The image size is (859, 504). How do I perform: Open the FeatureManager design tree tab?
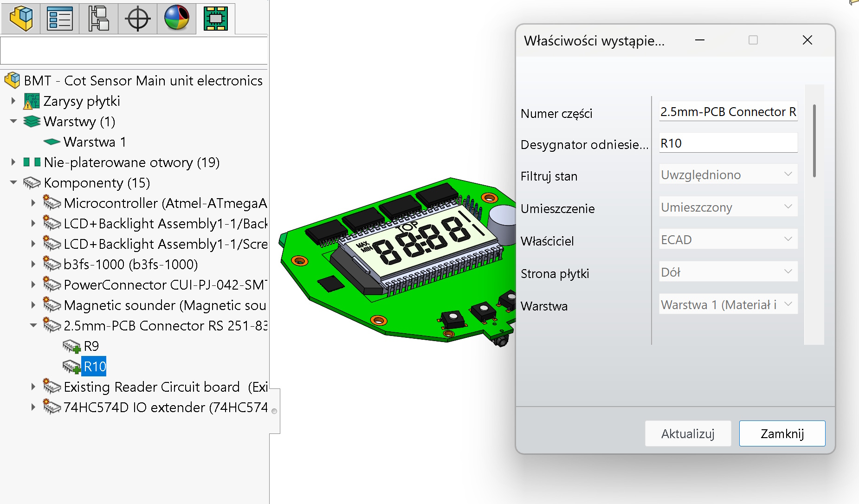21,19
